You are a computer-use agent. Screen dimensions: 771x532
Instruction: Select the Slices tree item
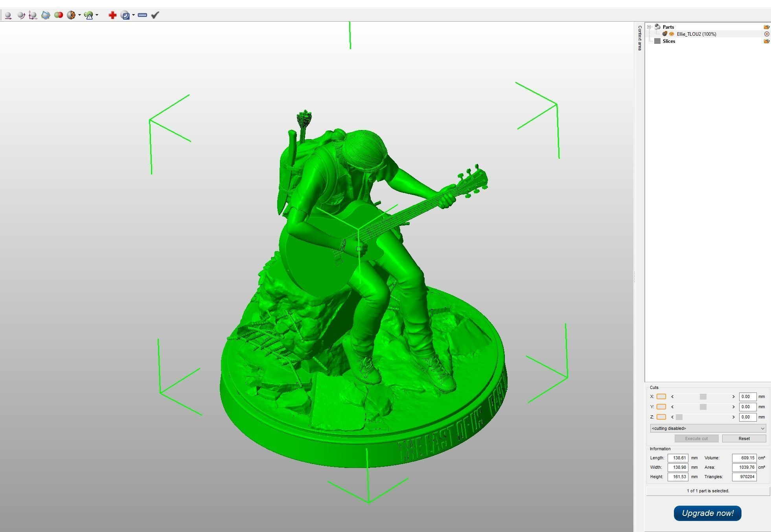click(x=668, y=41)
